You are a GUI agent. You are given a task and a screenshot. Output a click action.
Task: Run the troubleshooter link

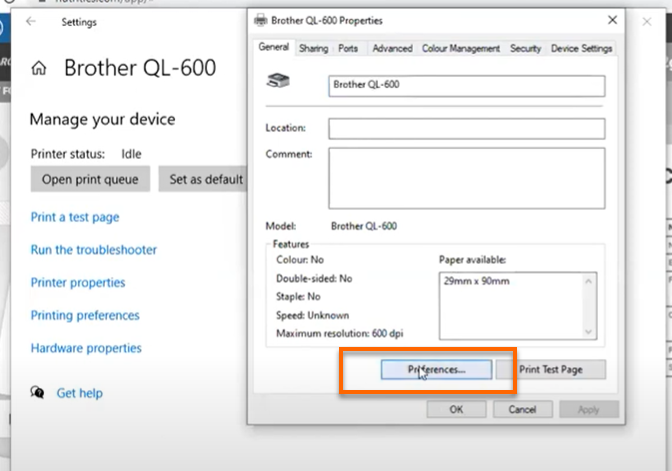pyautogui.click(x=94, y=250)
